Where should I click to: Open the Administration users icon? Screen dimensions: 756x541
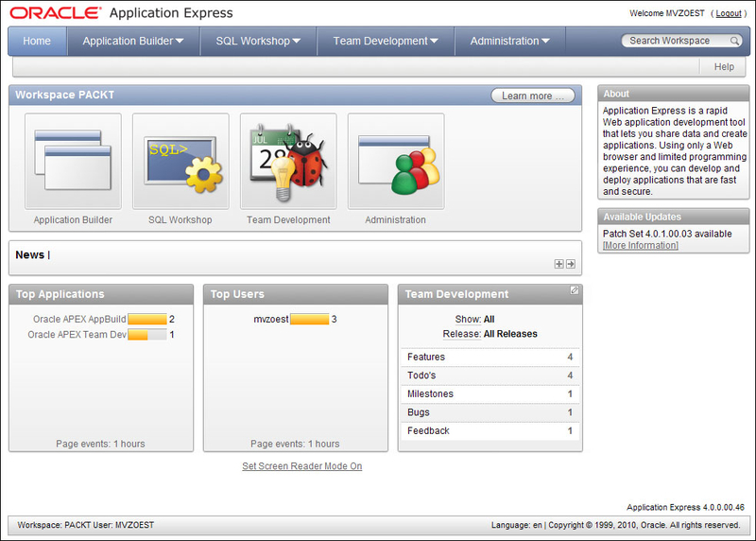(396, 161)
